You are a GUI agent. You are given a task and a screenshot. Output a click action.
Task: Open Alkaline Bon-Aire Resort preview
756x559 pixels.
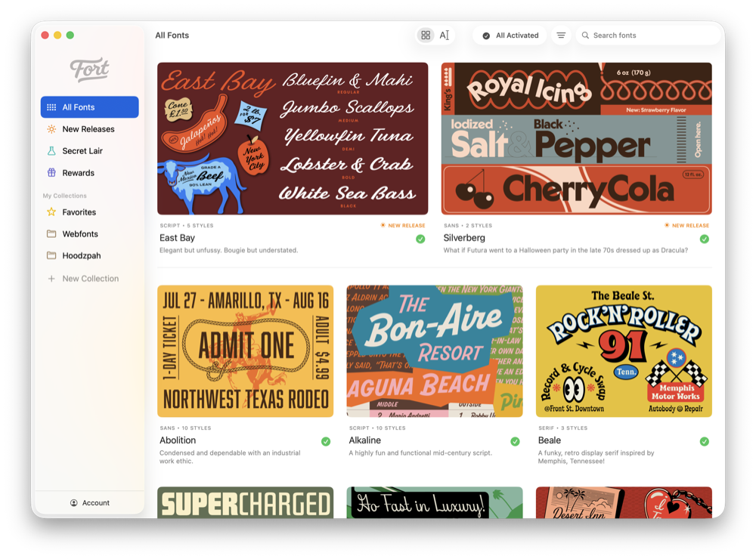tap(435, 351)
